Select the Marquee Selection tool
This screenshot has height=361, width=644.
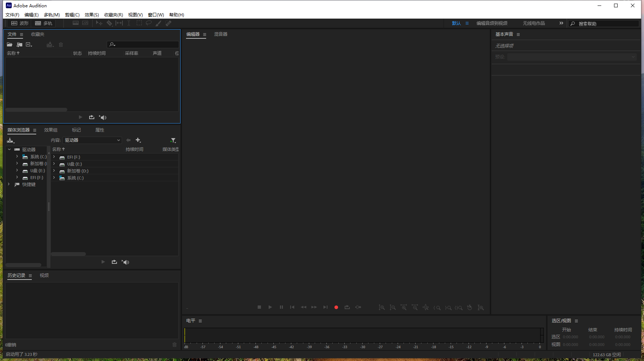(139, 23)
